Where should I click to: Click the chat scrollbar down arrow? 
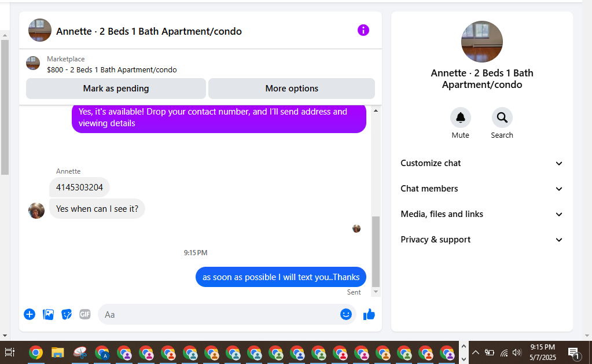[x=376, y=292]
